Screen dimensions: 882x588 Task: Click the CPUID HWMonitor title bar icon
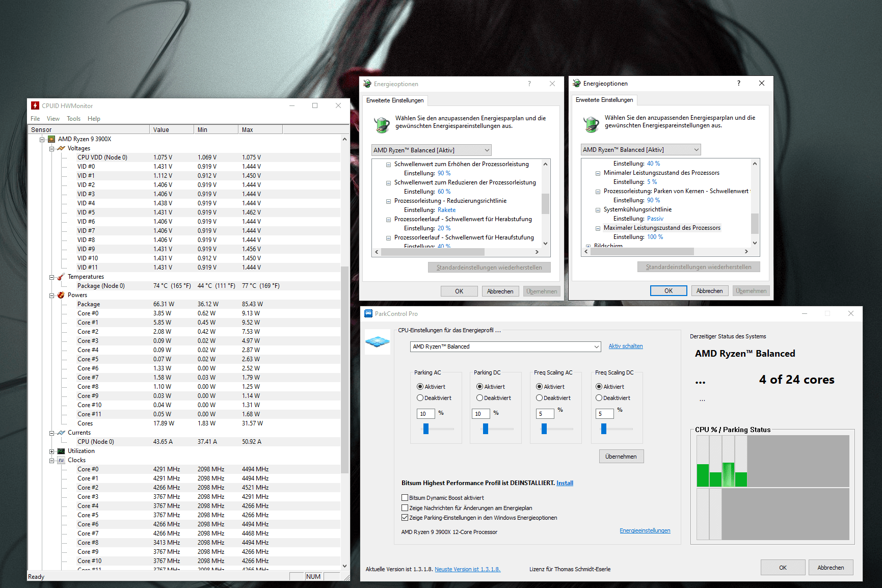point(35,105)
